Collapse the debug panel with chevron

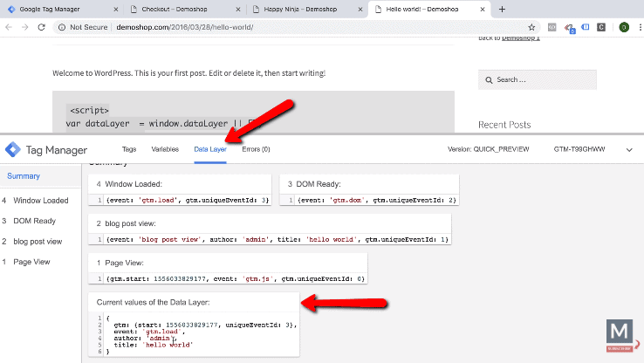629,150
